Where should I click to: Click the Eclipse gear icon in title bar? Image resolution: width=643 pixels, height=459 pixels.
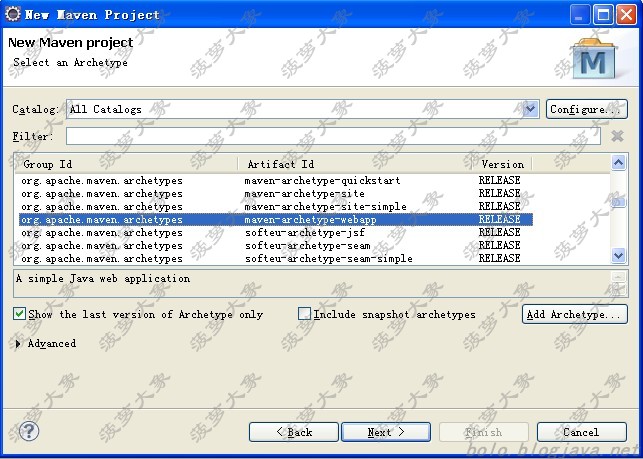click(x=12, y=14)
